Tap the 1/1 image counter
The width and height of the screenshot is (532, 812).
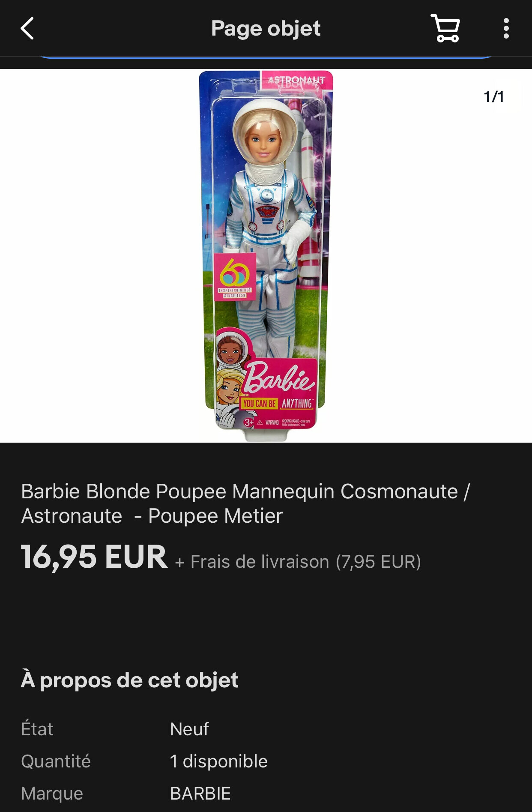click(x=494, y=97)
